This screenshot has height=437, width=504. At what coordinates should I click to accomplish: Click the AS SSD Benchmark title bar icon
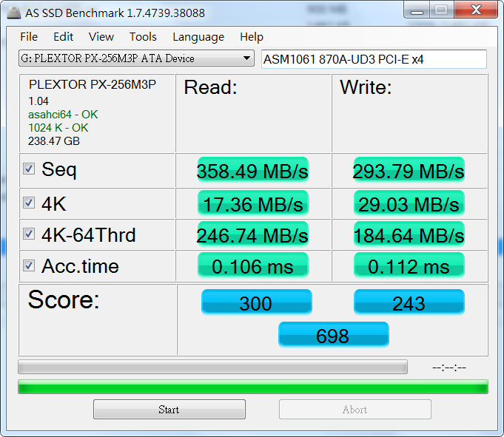(13, 13)
